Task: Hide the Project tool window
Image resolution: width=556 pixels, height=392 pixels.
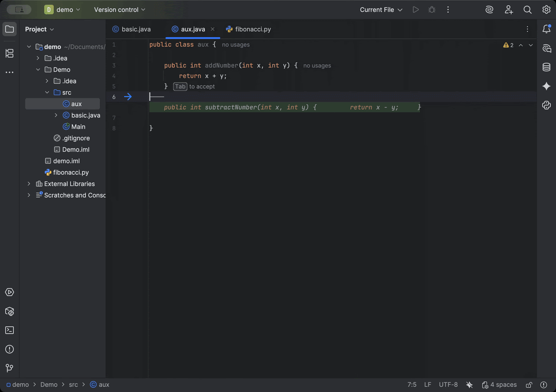Action: click(10, 29)
